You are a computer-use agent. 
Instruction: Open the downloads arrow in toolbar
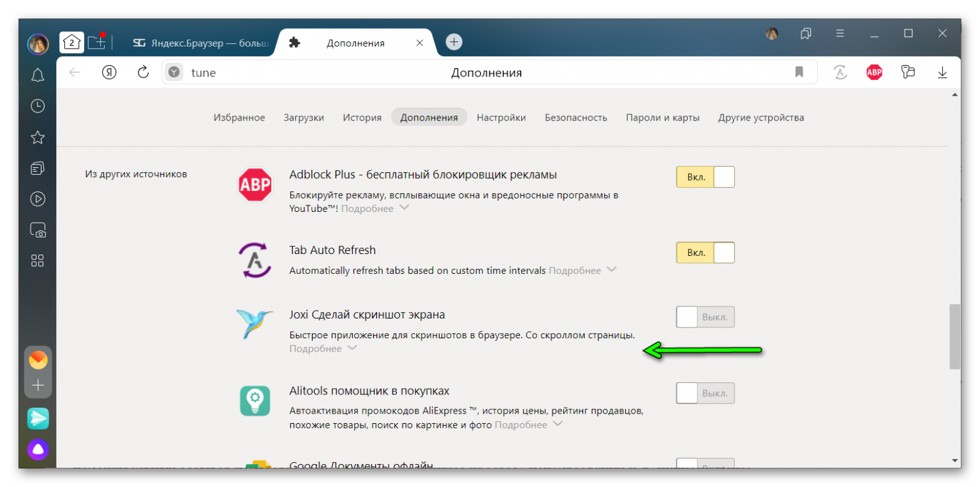point(942,73)
